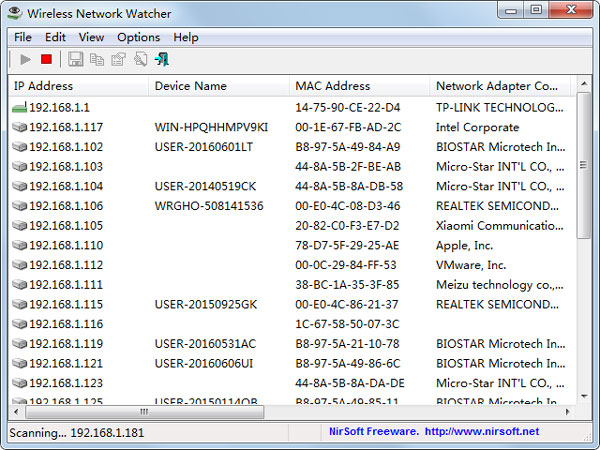The height and width of the screenshot is (450, 600).
Task: Click the Save Selected Items floppy icon
Action: point(75,59)
